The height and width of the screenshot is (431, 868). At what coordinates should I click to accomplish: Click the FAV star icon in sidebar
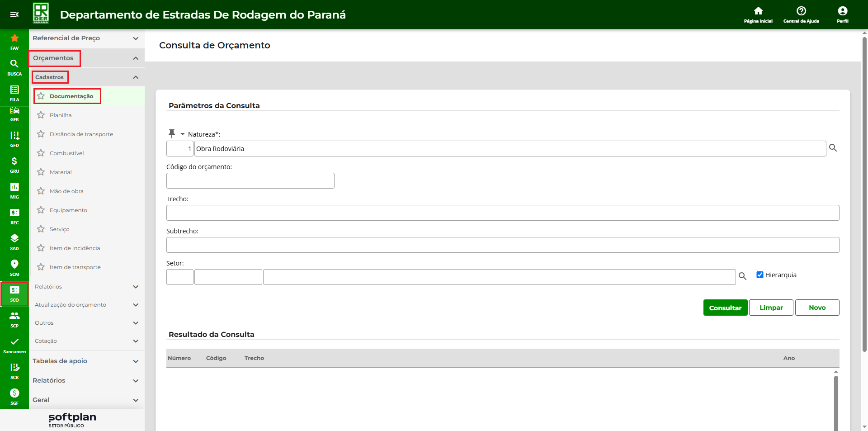[x=14, y=38]
